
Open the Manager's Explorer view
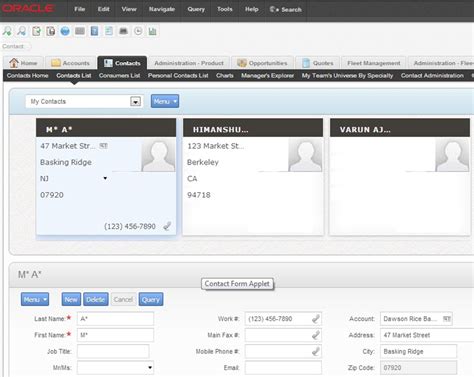(x=268, y=76)
